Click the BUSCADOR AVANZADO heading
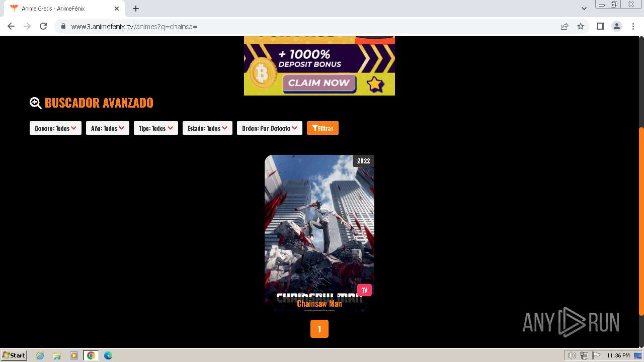Viewport: 644px width, 362px height. click(x=99, y=103)
